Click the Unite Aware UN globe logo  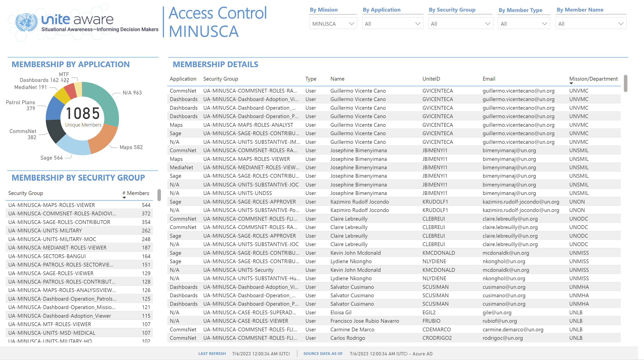pyautogui.click(x=26, y=22)
